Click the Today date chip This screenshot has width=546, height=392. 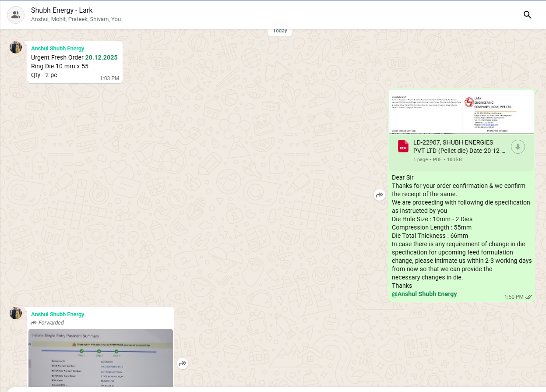[280, 31]
